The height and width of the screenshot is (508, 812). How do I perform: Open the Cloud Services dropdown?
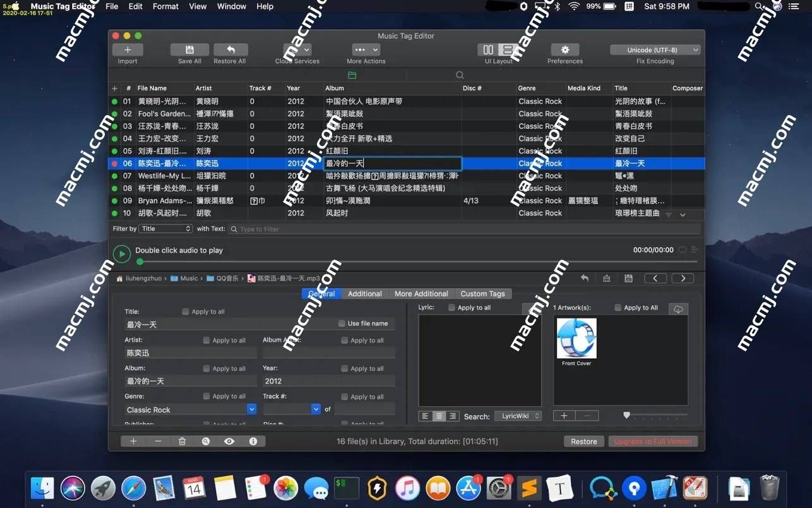coord(297,50)
